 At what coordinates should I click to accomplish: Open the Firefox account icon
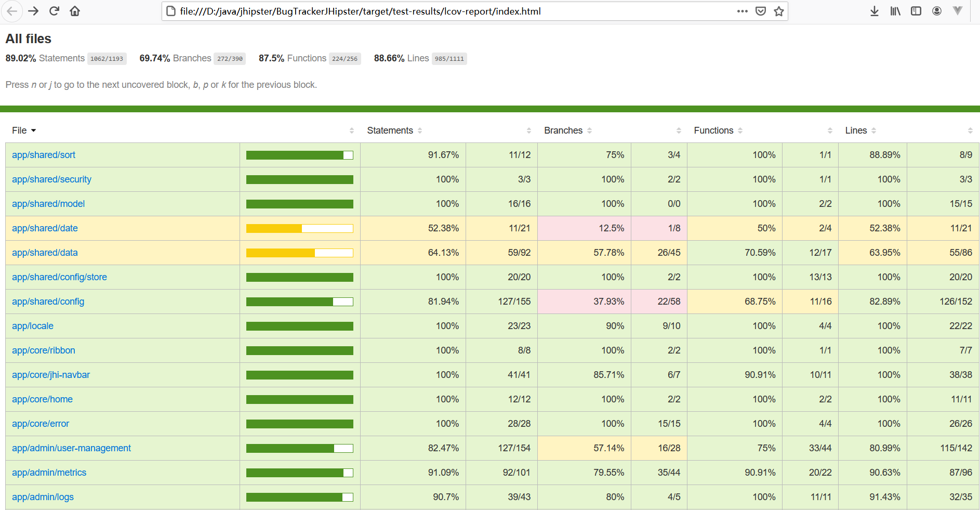pyautogui.click(x=936, y=11)
